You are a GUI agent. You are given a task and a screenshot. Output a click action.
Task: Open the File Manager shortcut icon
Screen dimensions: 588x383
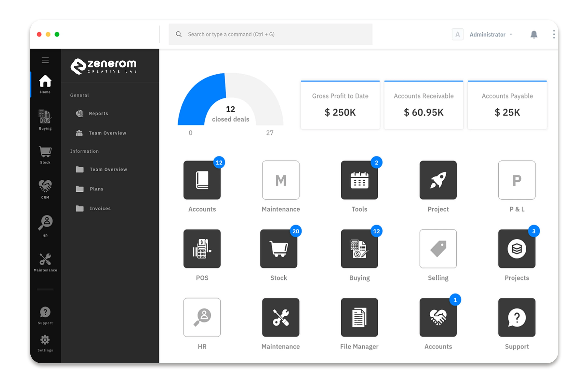tap(359, 317)
